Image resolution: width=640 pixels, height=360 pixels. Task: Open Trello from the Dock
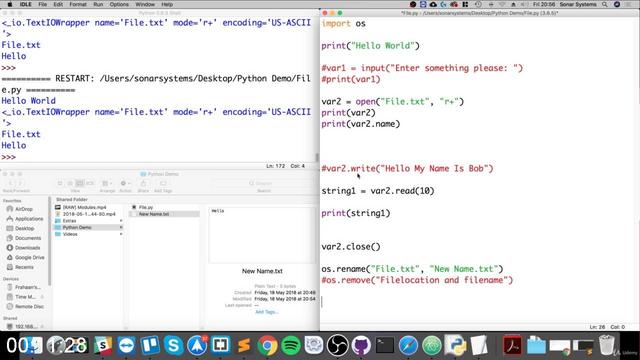pyautogui.click(x=150, y=345)
